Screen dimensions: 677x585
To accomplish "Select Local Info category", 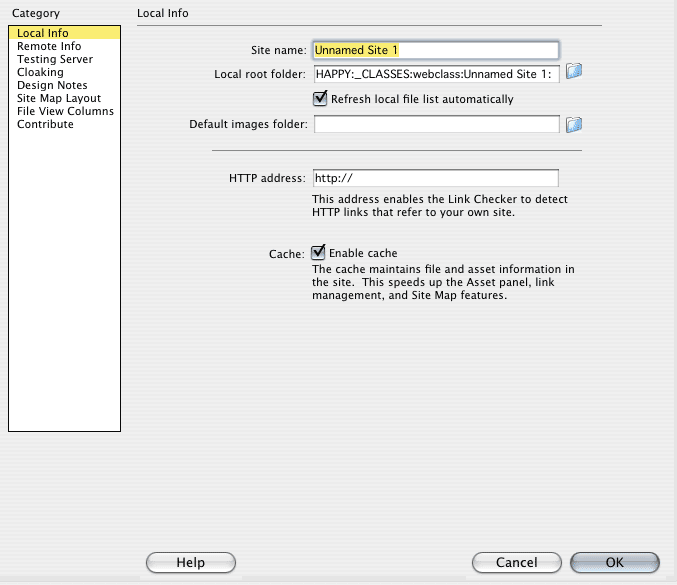I will 42,33.
